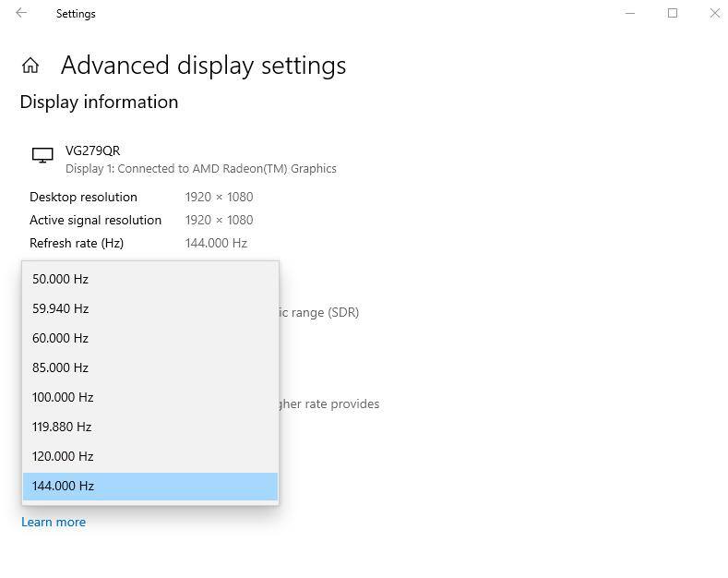Select 50.000 Hz refresh rate
The width and height of the screenshot is (728, 578).
(60, 279)
